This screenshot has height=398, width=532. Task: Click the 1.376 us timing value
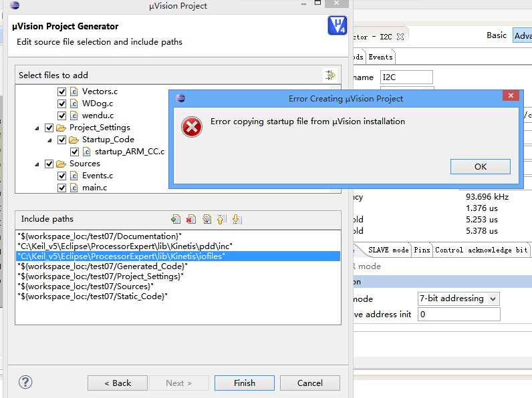481,208
